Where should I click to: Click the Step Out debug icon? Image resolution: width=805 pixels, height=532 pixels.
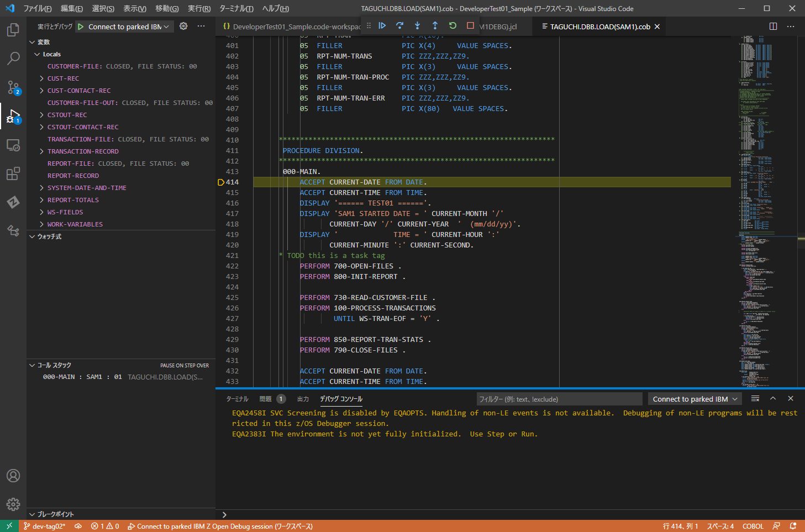click(435, 25)
